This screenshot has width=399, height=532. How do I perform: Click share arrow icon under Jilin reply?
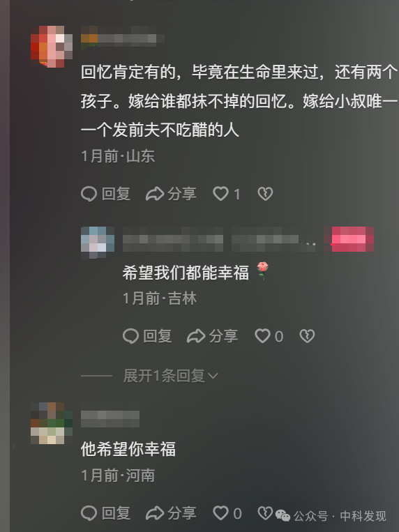click(196, 336)
